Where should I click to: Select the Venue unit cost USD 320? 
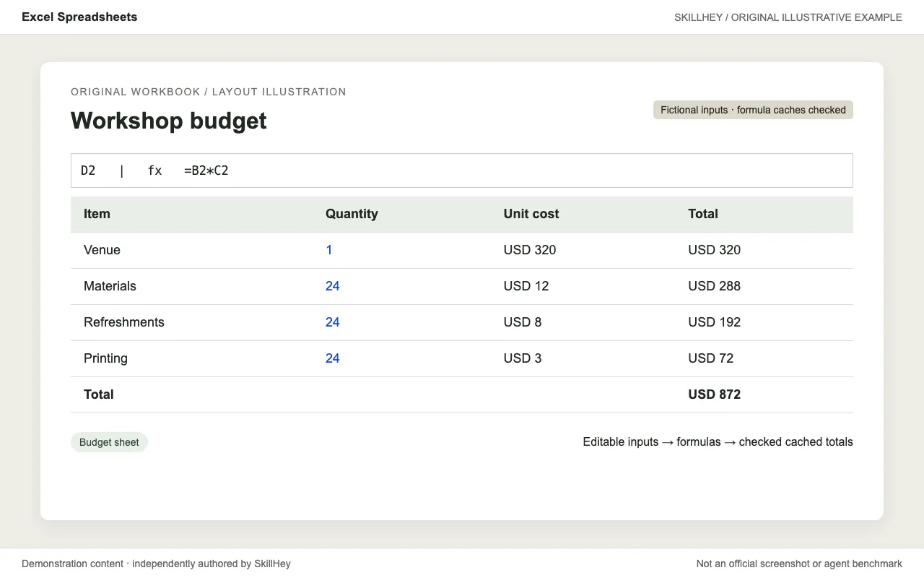tap(530, 250)
